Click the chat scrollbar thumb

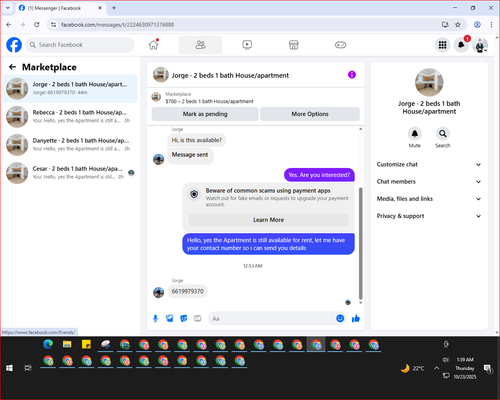coord(360,243)
